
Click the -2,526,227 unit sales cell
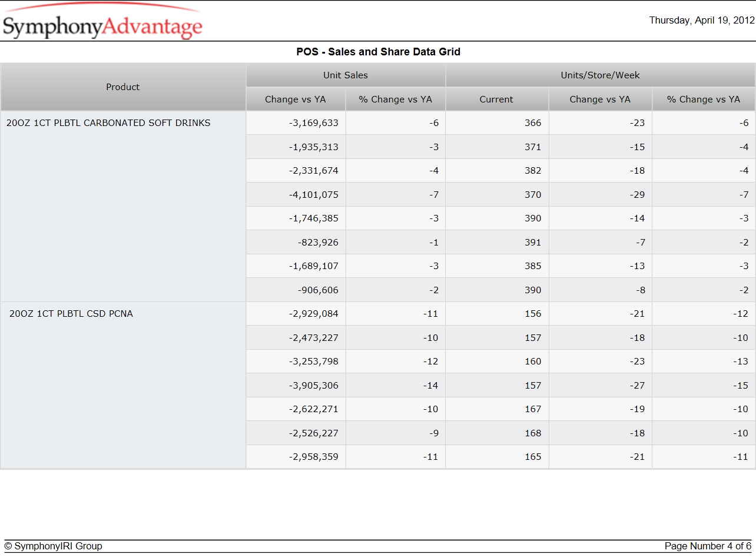click(296, 433)
